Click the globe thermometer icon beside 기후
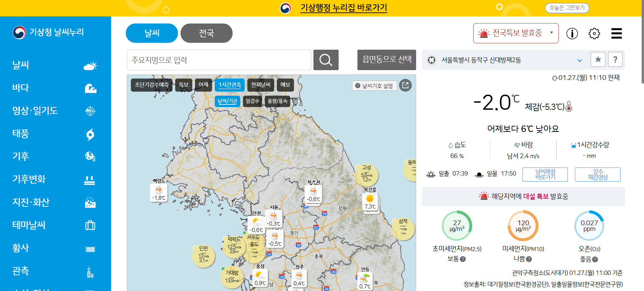 pos(90,156)
